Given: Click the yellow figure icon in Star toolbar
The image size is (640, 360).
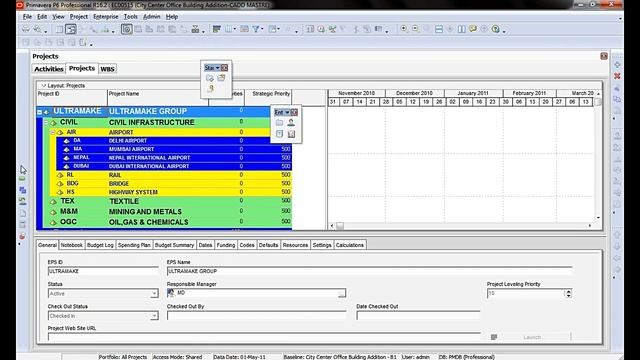Looking at the screenshot, I should pyautogui.click(x=210, y=89).
